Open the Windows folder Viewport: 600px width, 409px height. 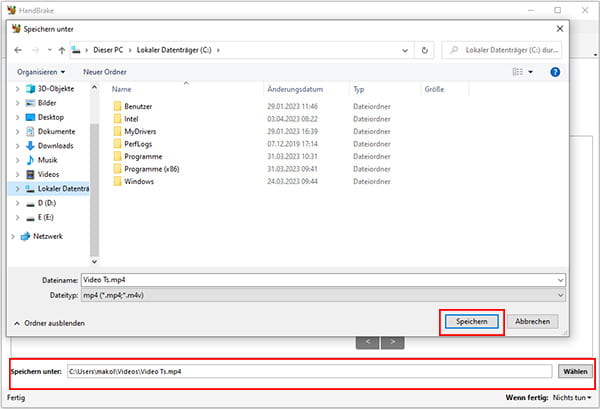pos(139,181)
